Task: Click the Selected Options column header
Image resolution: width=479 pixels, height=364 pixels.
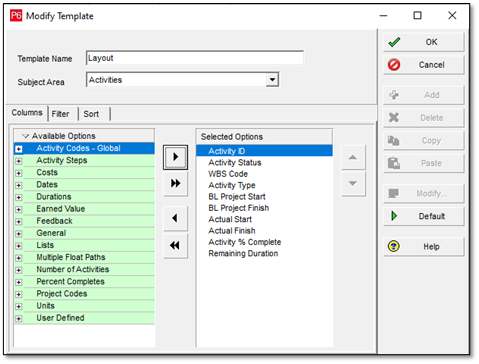Action: pos(264,137)
